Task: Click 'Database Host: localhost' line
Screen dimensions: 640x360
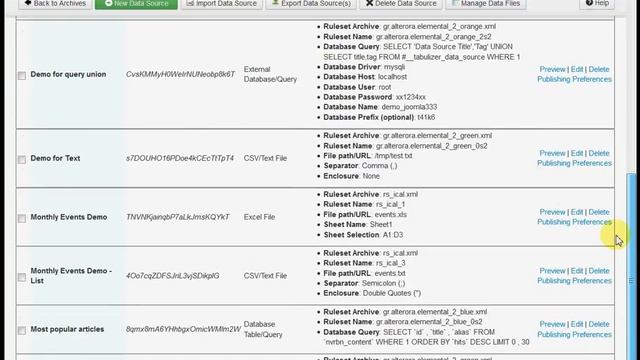Action: pos(365,77)
